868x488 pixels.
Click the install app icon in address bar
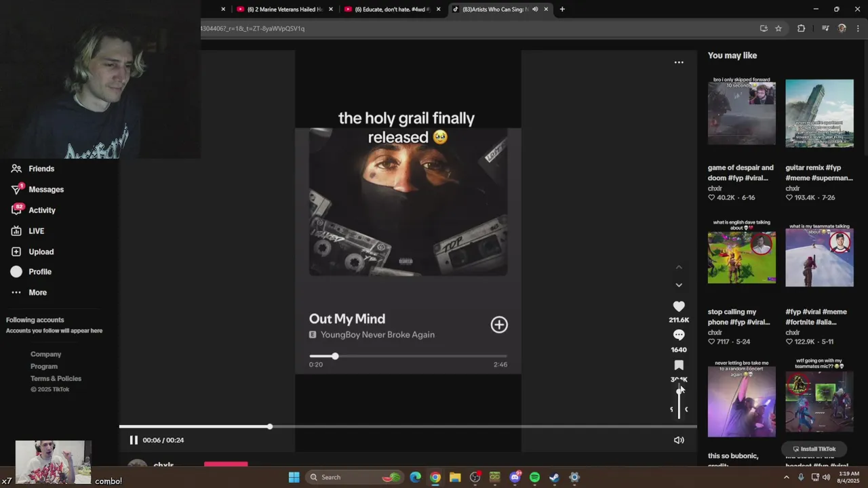pos(764,28)
